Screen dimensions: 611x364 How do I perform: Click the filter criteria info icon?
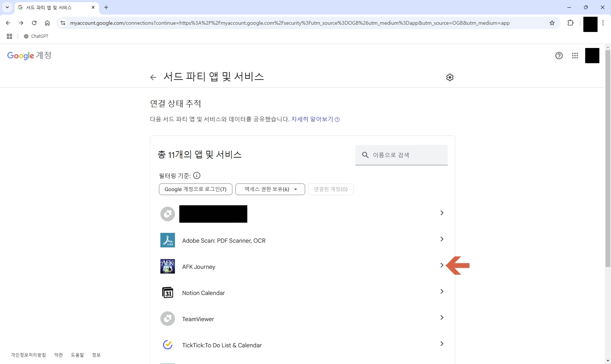pos(197,175)
